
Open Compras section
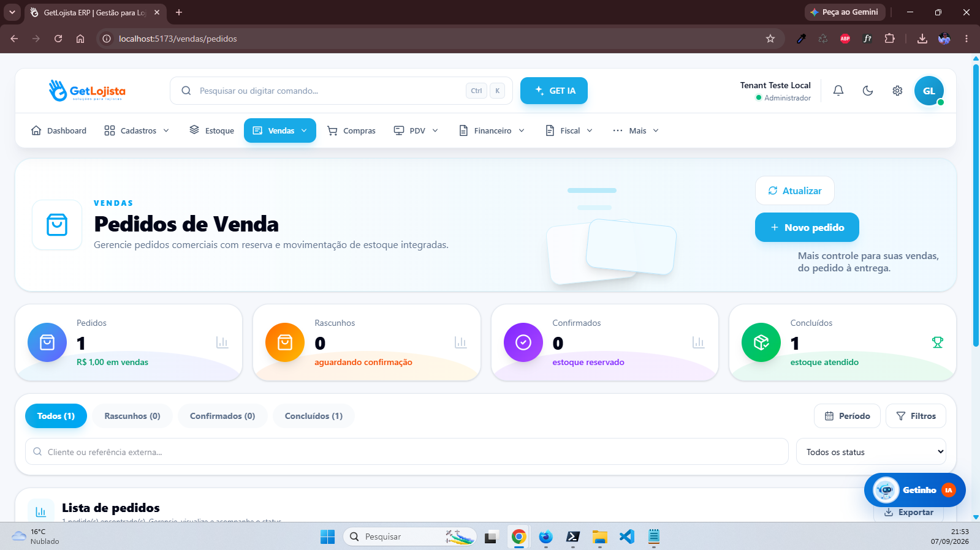pos(352,130)
